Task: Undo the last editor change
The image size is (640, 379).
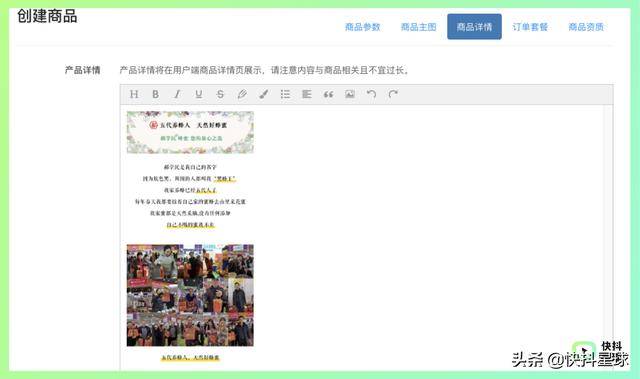Action: 371,94
